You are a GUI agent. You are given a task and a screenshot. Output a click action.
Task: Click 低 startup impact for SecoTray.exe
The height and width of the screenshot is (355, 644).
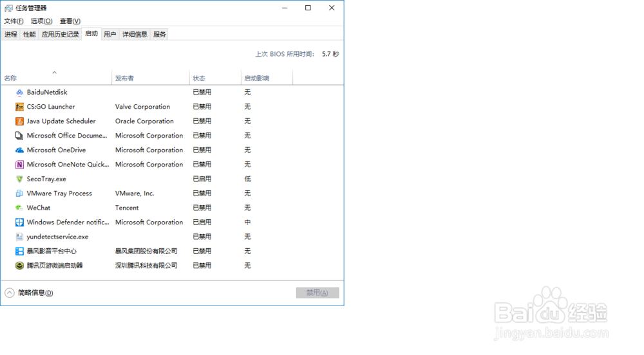pyautogui.click(x=247, y=179)
